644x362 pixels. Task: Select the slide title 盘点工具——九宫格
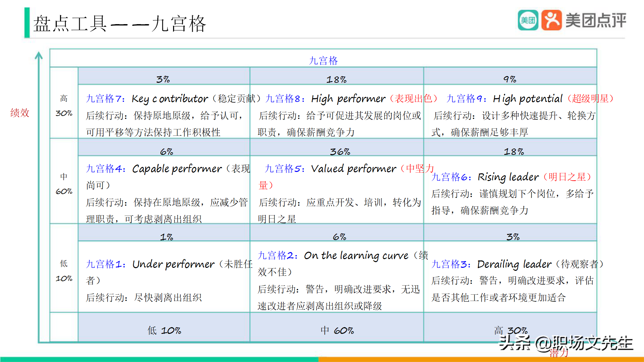[119, 24]
